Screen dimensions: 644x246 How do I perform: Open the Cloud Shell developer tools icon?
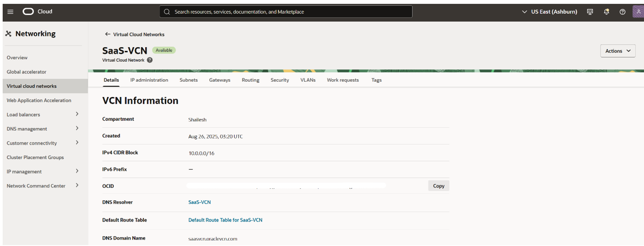click(590, 12)
